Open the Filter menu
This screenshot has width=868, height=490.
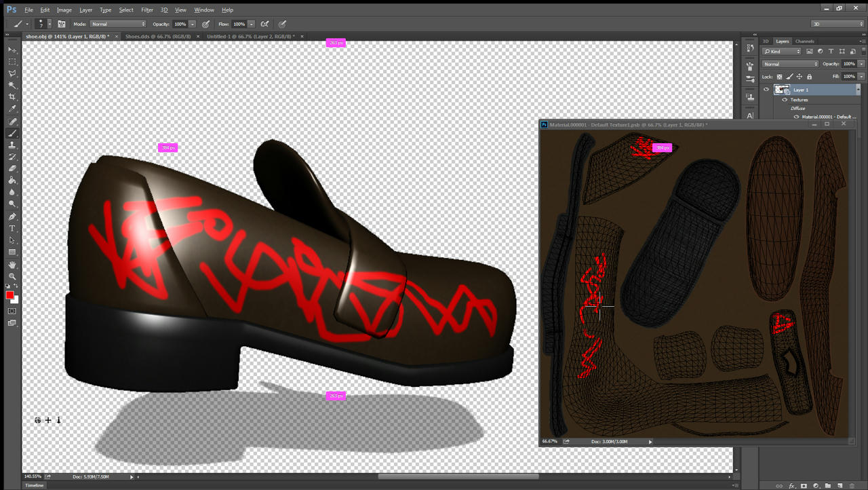pyautogui.click(x=147, y=10)
